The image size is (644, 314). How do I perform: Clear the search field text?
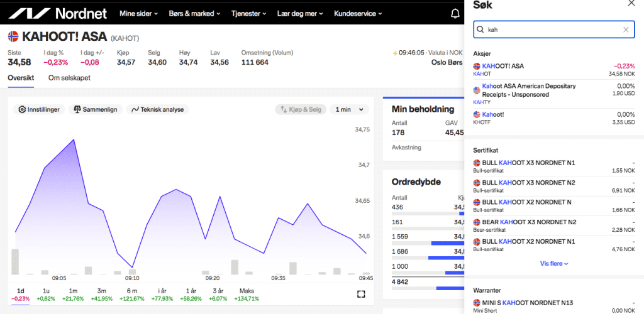click(626, 30)
